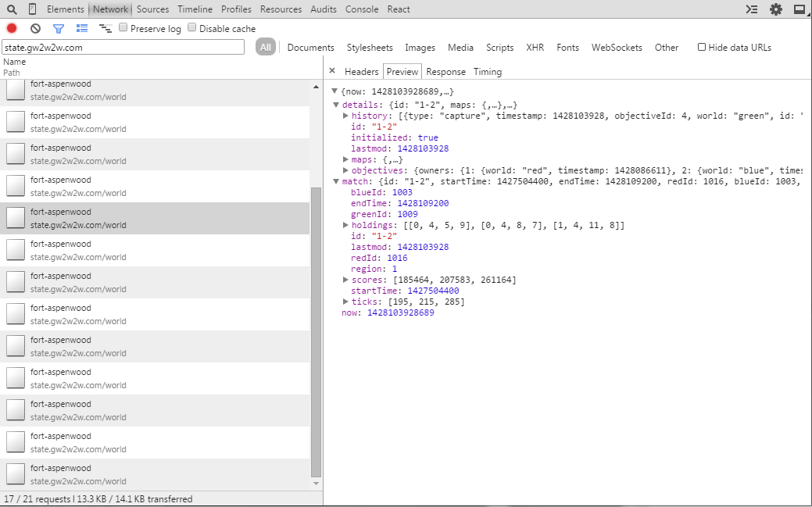Filter requests by Stylesheets
812x507 pixels.
(x=370, y=47)
